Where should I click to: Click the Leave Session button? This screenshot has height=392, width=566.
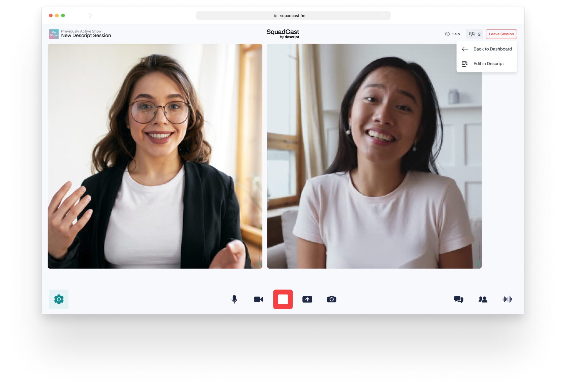(501, 34)
